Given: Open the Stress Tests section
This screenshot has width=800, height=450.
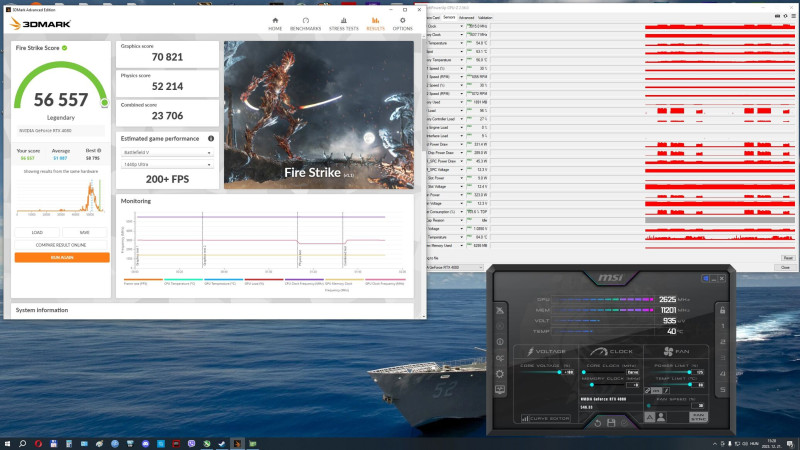Looking at the screenshot, I should pyautogui.click(x=343, y=23).
